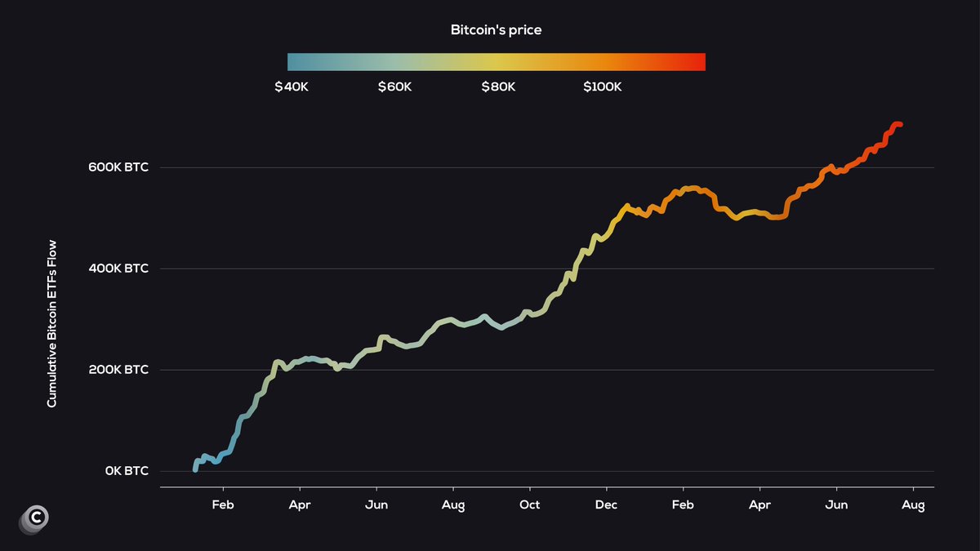Click the Aug label at the timeline's end
This screenshot has width=980, height=551.
(913, 505)
